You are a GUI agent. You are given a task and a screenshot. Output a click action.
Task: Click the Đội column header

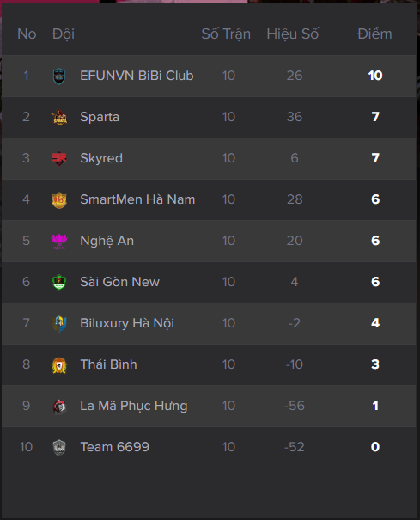(x=64, y=34)
